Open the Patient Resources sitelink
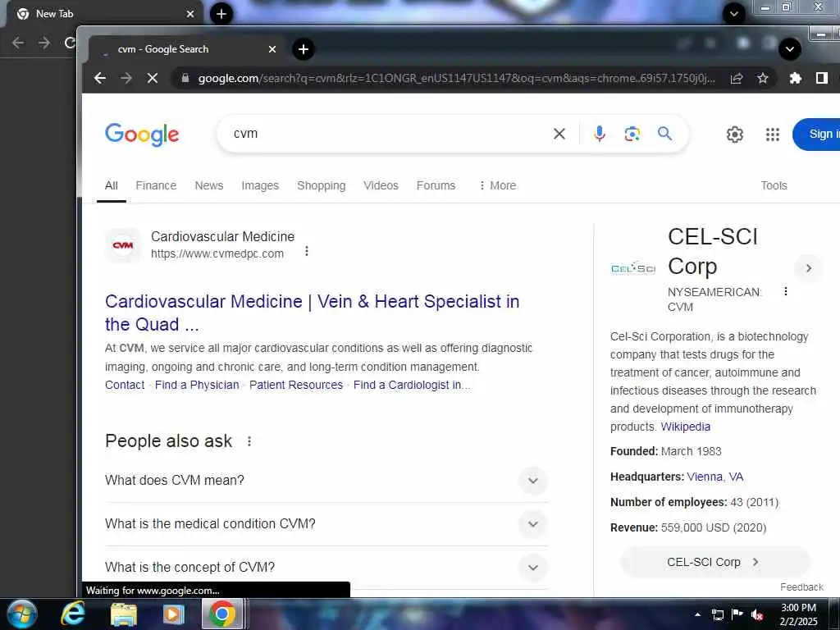840x630 pixels. pyautogui.click(x=295, y=385)
